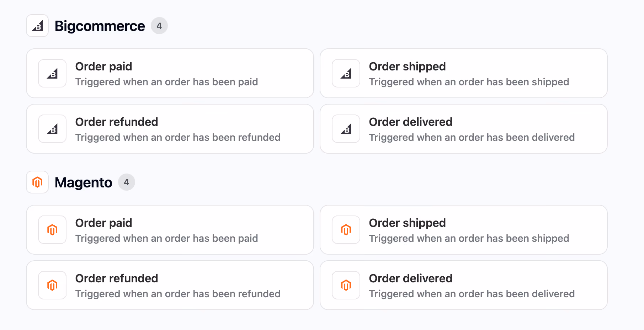Click Bigcommerce icon on Order delivered card
The height and width of the screenshot is (330, 644).
click(346, 129)
